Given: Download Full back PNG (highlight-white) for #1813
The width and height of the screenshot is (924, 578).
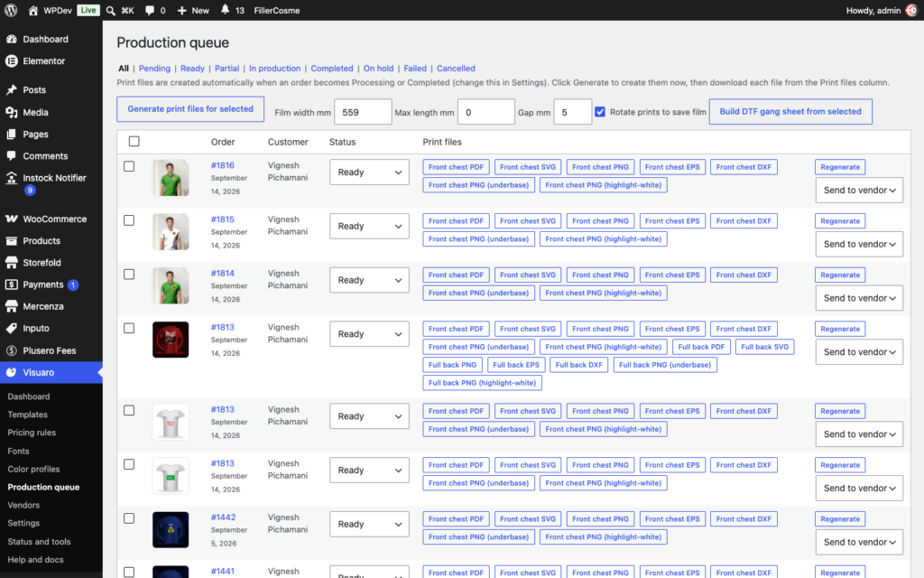Looking at the screenshot, I should [482, 383].
